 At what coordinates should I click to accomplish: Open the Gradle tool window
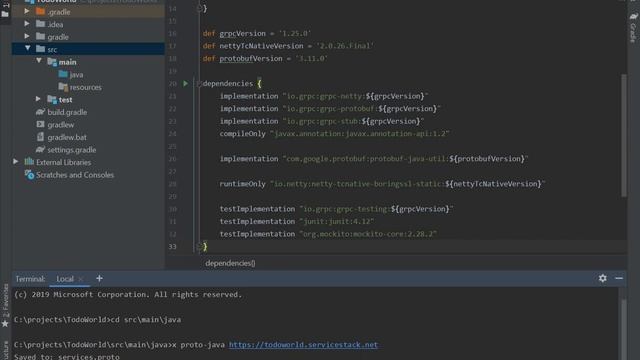tap(633, 27)
